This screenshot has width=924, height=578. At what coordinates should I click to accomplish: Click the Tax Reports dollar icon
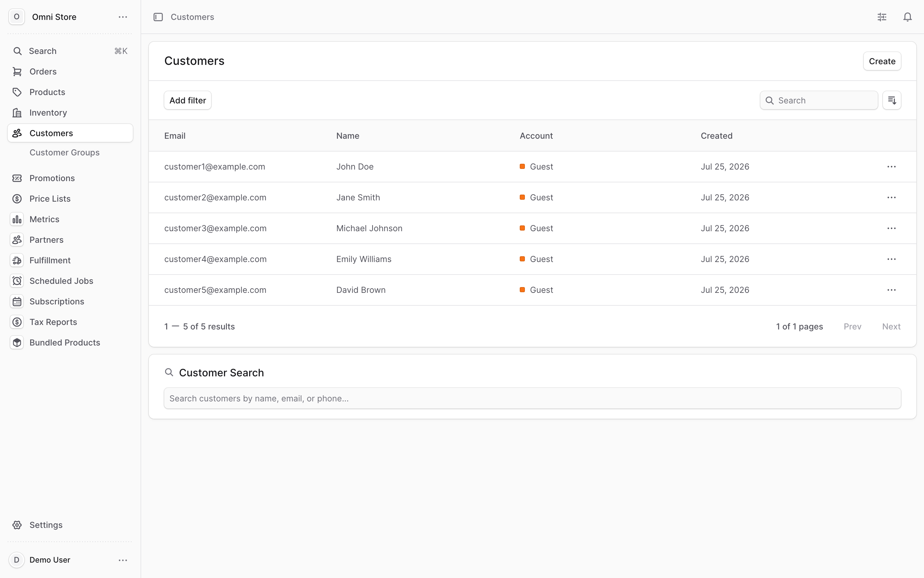pyautogui.click(x=17, y=322)
